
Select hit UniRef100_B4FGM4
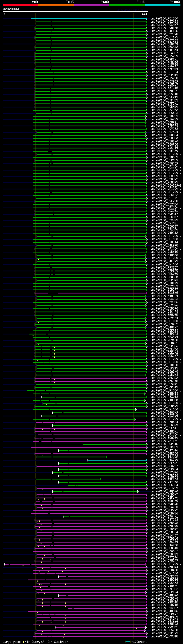164,50
